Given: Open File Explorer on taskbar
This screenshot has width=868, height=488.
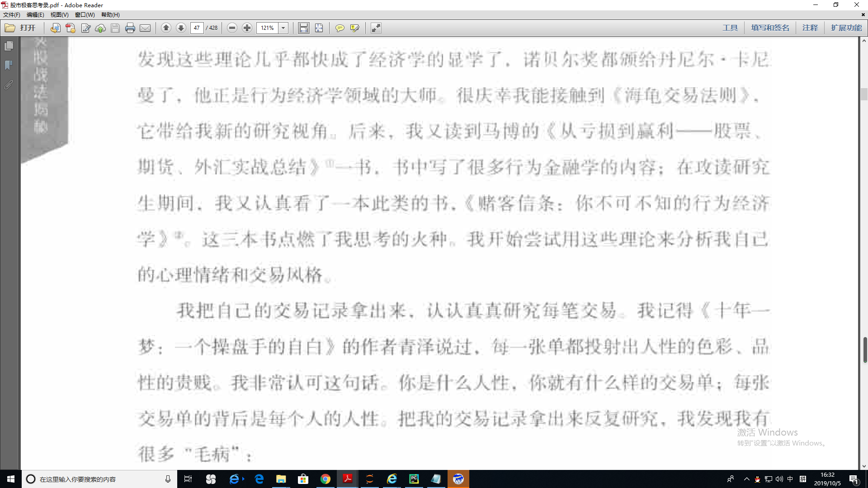Looking at the screenshot, I should 281,479.
